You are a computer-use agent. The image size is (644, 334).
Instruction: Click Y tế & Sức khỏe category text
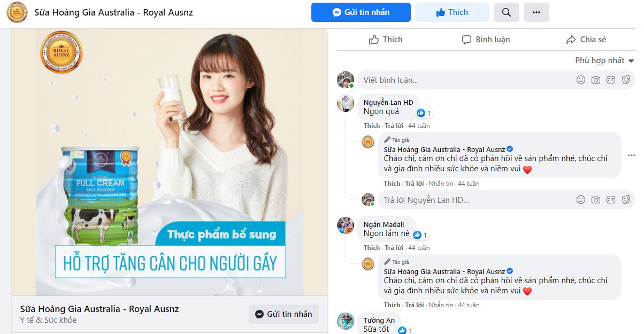coord(48,320)
